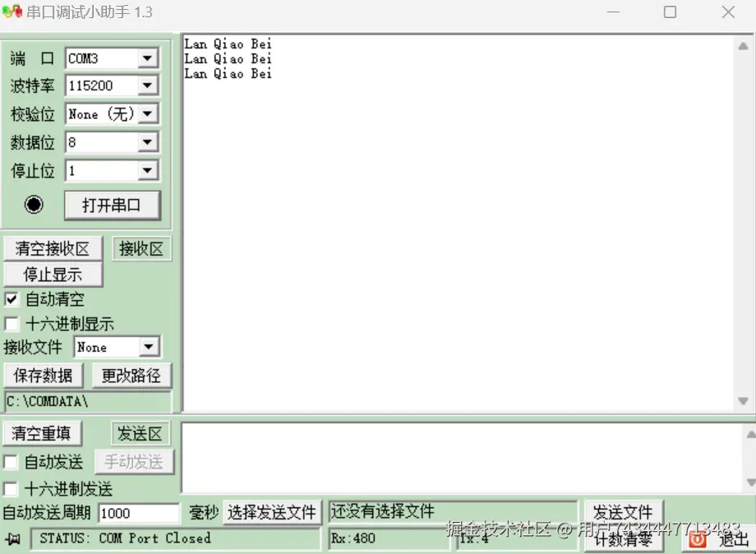Click the pin icon in the status bar
756x554 pixels.
(13, 539)
